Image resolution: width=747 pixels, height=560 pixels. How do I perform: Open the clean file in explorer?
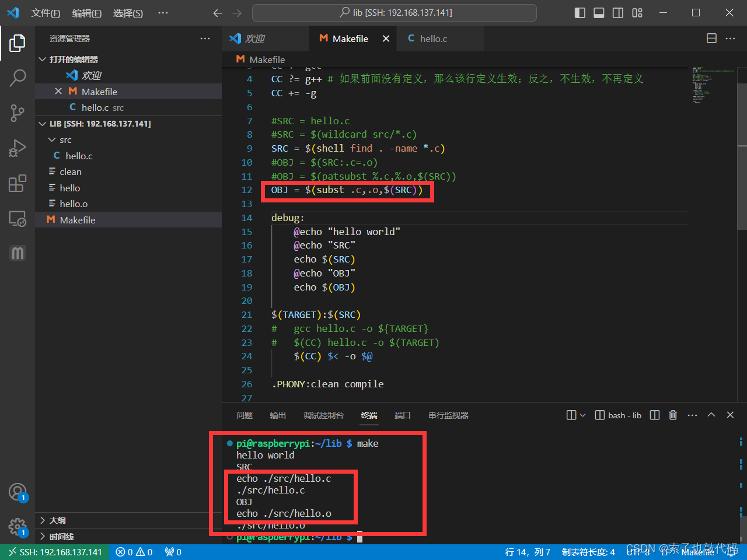pyautogui.click(x=128, y=171)
